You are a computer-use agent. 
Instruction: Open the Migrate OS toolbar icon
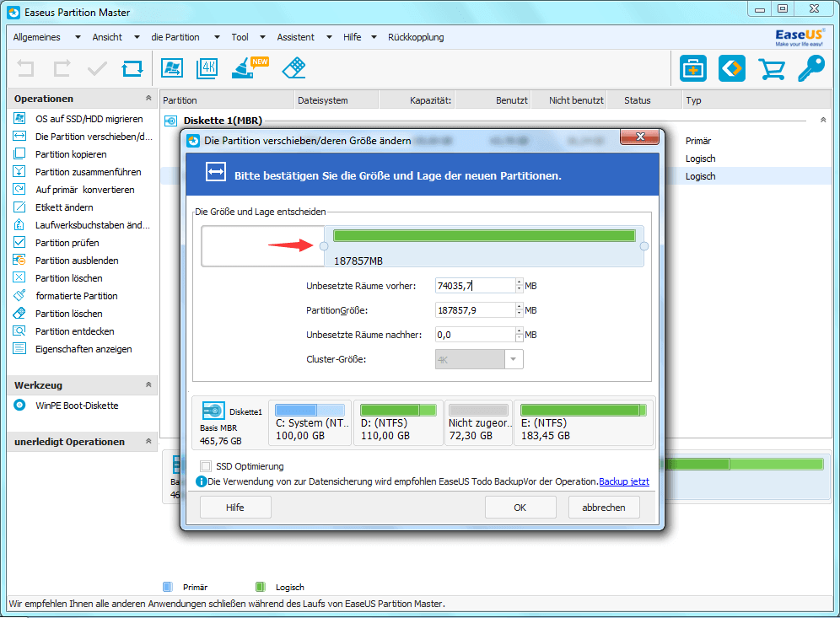172,68
